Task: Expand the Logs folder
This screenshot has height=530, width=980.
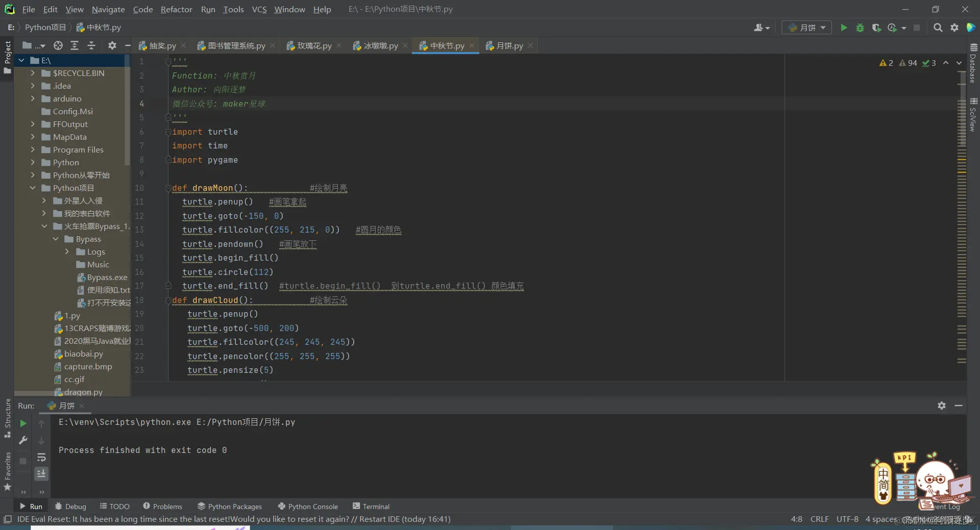Action: (x=67, y=251)
